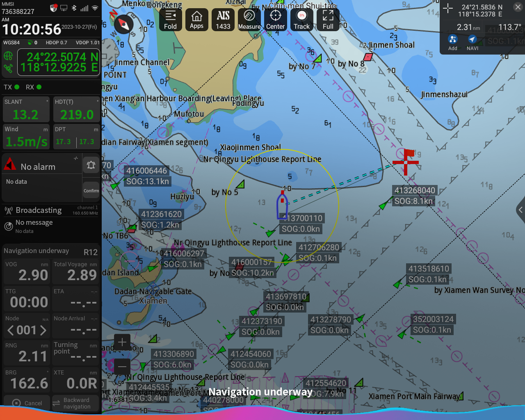Click the Wi-Fi status icon

95,8
